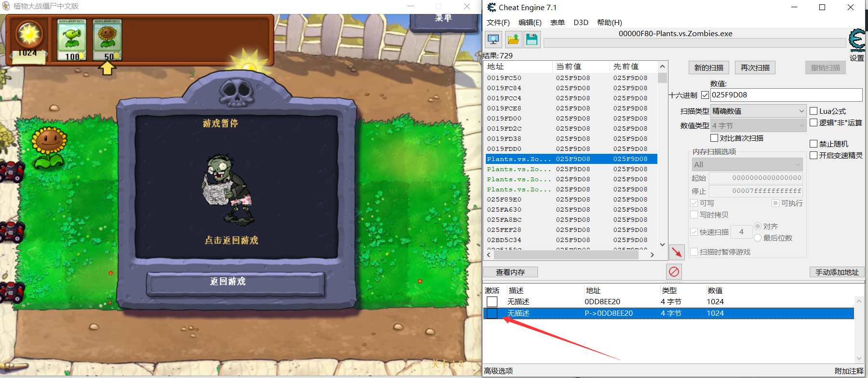Screen dimensions: 868x378
Task: Enable the 逻辑"非"运算 checkbox
Action: (x=814, y=122)
